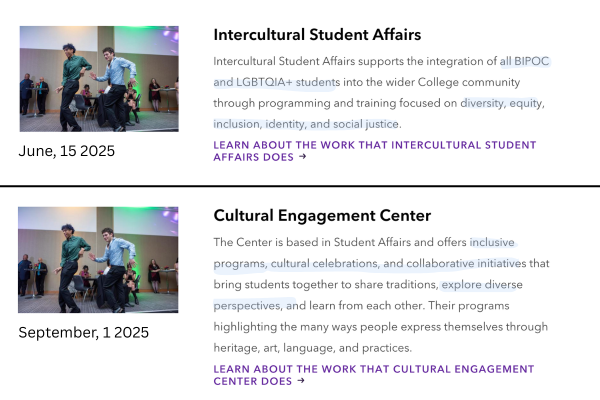Screen dimensions: 600x400
Task: Click the "heritage, art, language, and practices" line
Action: click(312, 348)
